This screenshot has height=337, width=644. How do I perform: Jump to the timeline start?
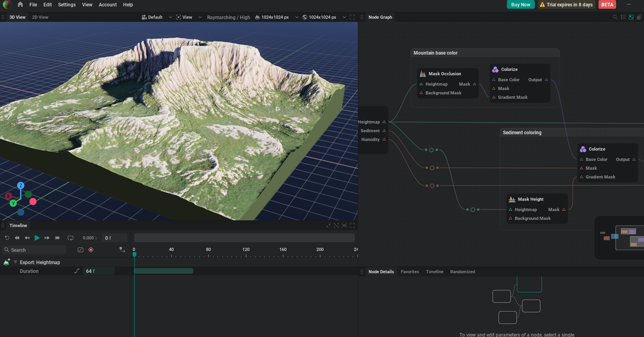pos(17,238)
